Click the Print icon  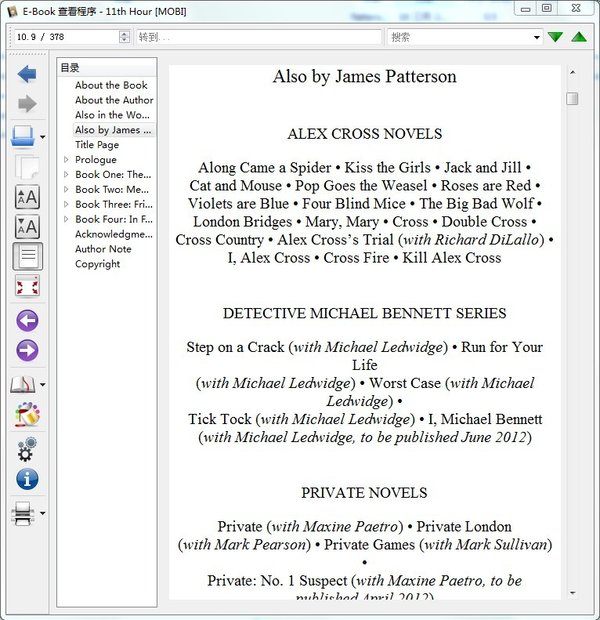click(x=23, y=514)
